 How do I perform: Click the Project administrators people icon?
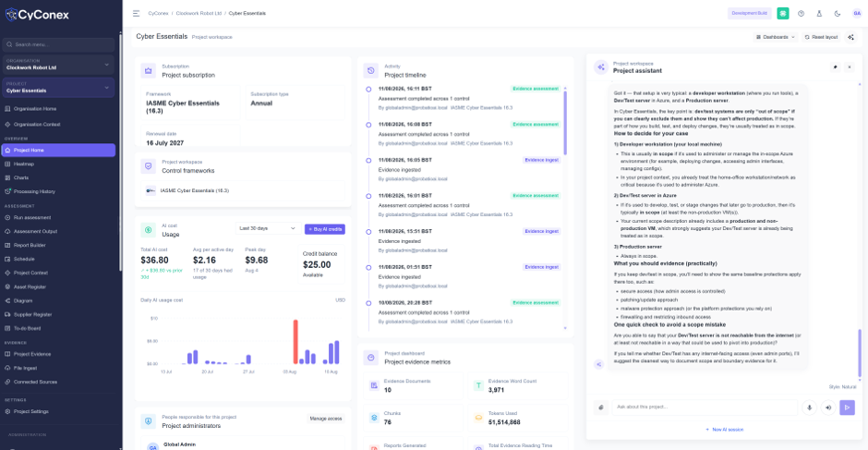point(149,421)
